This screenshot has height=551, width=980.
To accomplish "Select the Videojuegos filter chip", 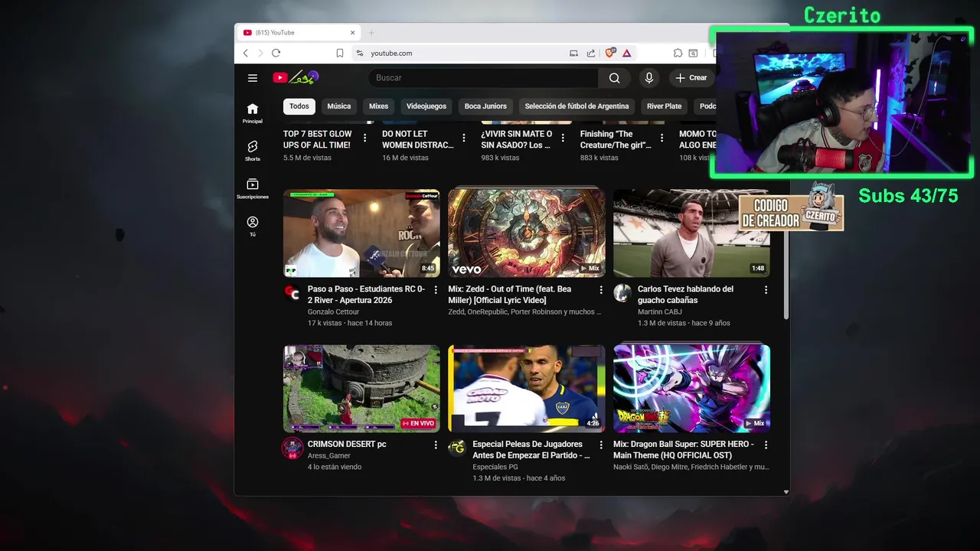I will 426,106.
